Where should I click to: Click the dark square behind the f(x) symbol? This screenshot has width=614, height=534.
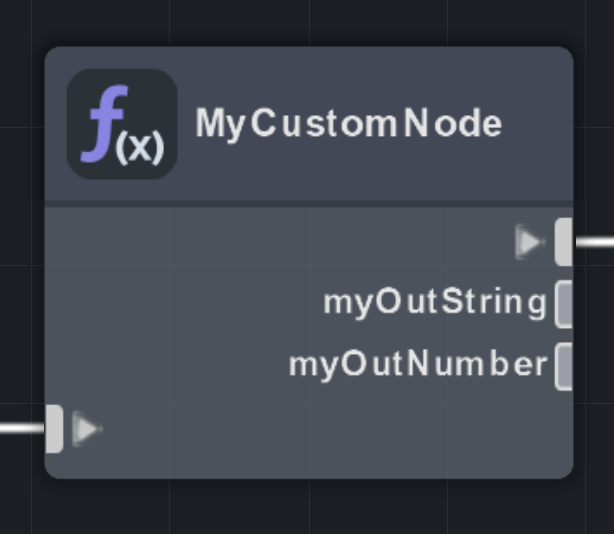click(80, 85)
